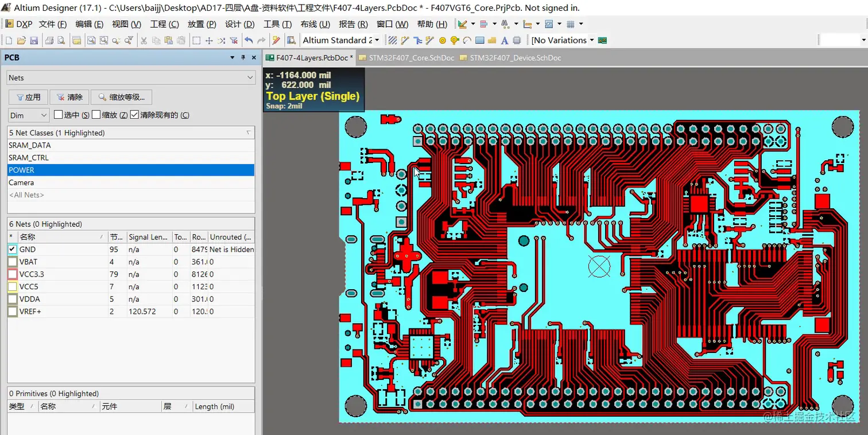Screen dimensions: 868x435
Task: Click the Save document floppy disk icon
Action: click(x=34, y=40)
